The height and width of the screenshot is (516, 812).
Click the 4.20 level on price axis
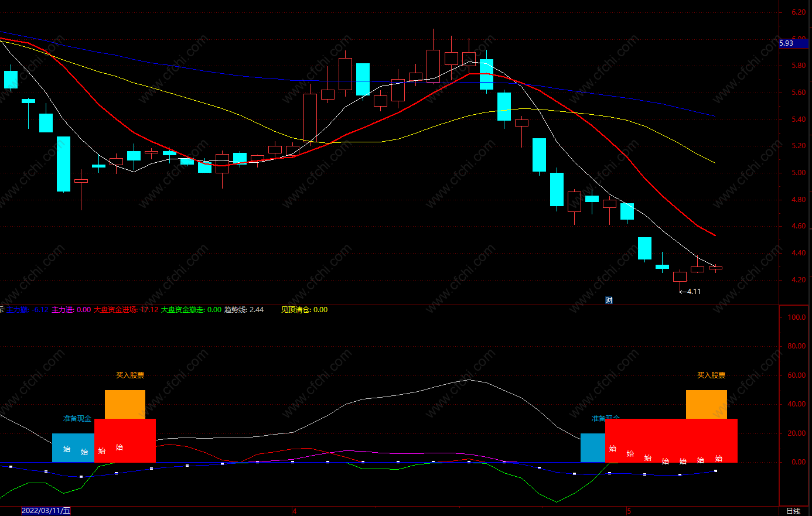click(x=799, y=280)
